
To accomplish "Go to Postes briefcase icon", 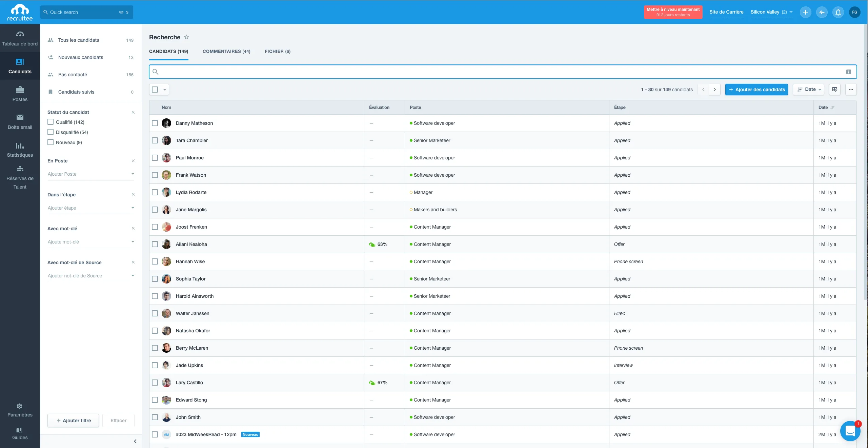I will [x=20, y=90].
